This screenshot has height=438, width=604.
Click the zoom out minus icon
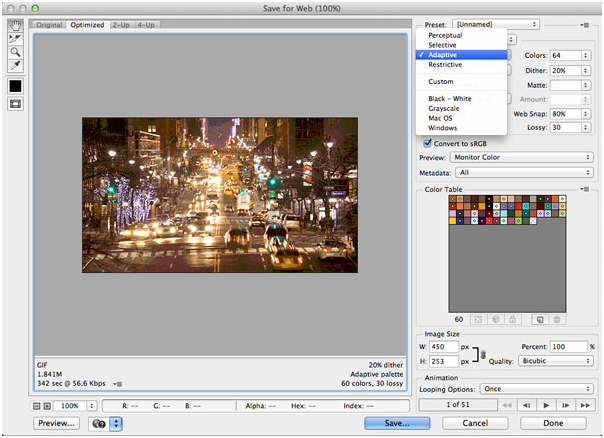(x=37, y=406)
